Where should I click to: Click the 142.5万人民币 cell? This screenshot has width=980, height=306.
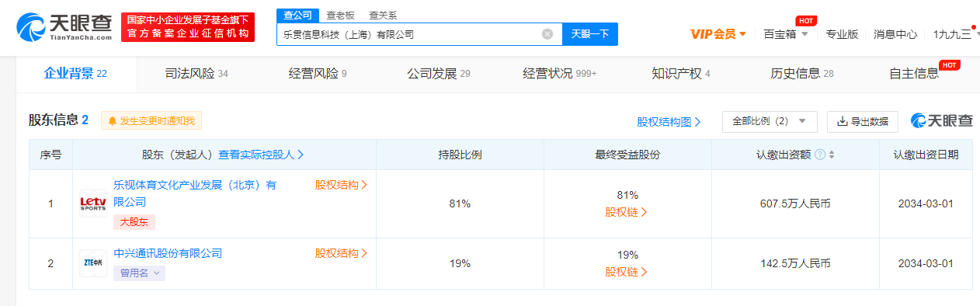coord(795,264)
